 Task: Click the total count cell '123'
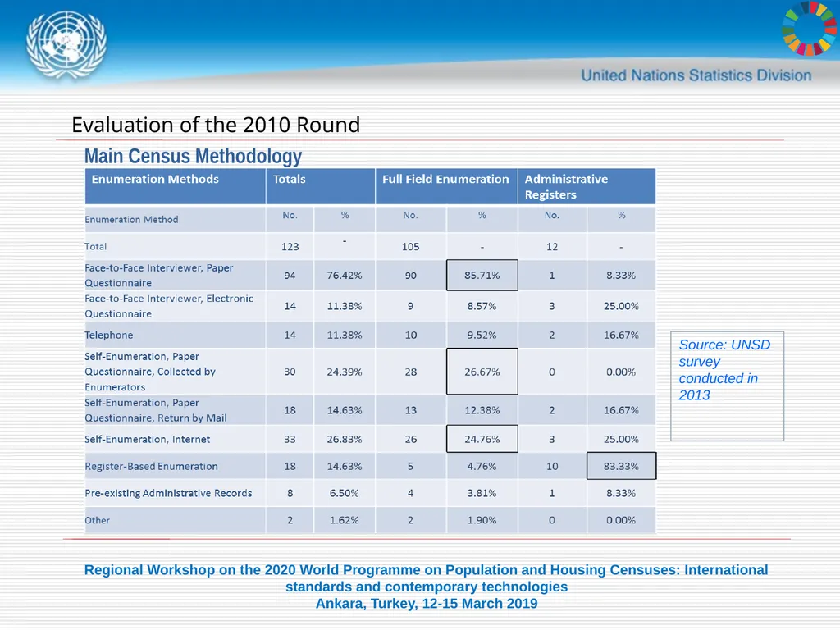(290, 246)
